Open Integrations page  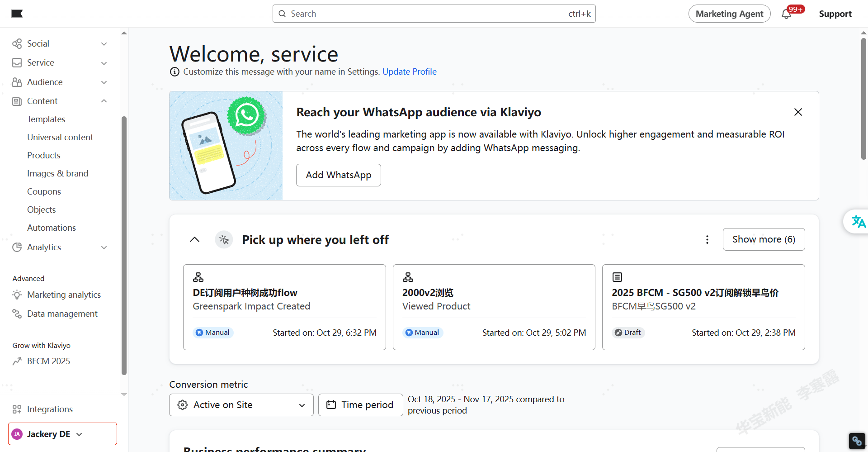[x=50, y=409]
